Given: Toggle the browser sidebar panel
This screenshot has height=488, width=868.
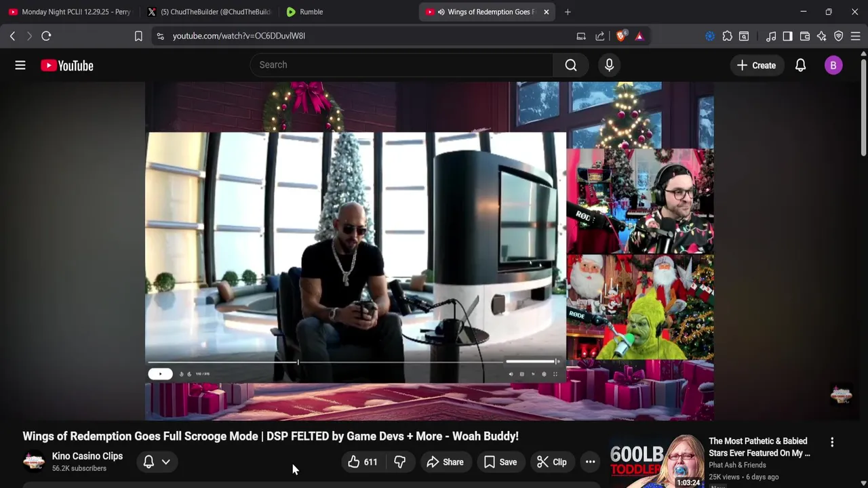Looking at the screenshot, I should pyautogui.click(x=787, y=36).
